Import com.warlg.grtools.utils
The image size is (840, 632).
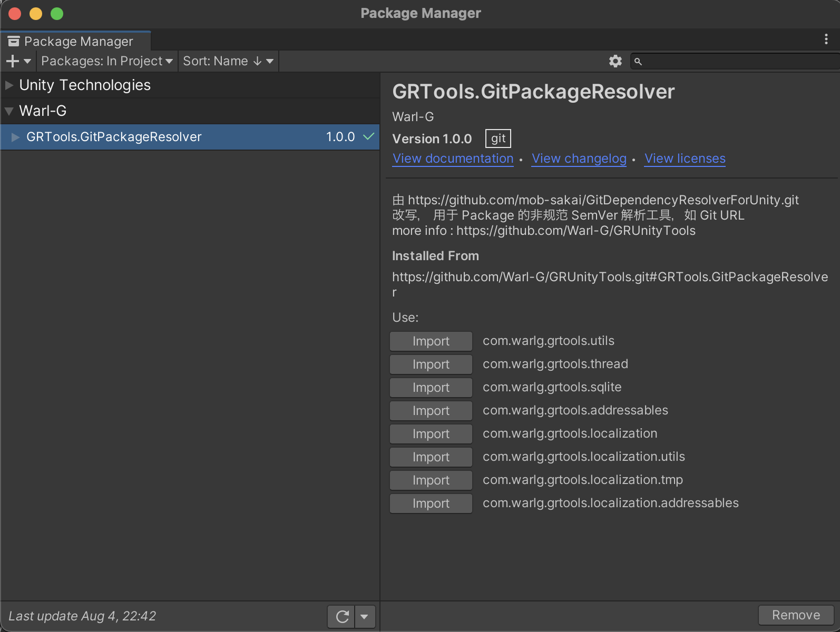coord(431,341)
